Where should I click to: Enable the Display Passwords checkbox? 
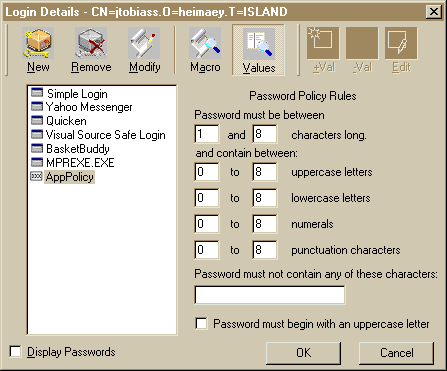click(x=16, y=352)
